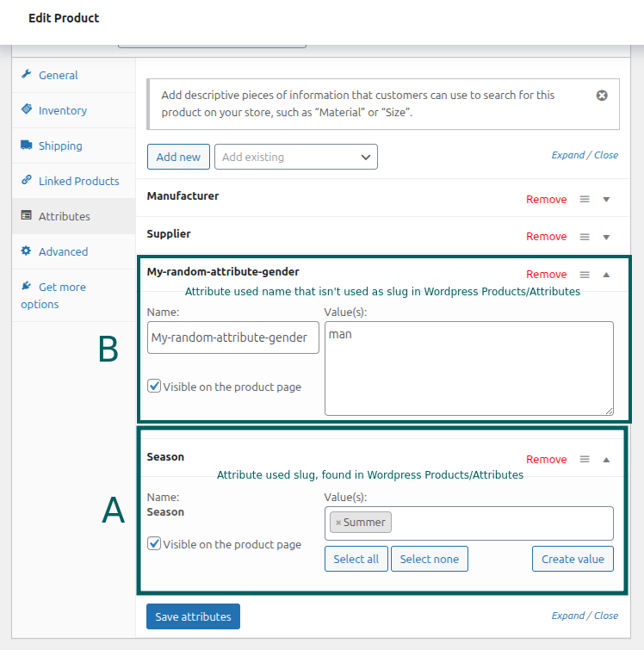Viewport: 644px width, 650px height.
Task: Open the Shipping tab
Action: pyautogui.click(x=73, y=145)
